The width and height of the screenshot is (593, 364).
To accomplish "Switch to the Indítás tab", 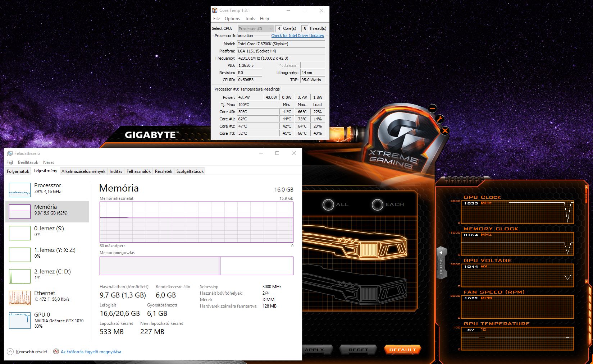I will coord(116,171).
